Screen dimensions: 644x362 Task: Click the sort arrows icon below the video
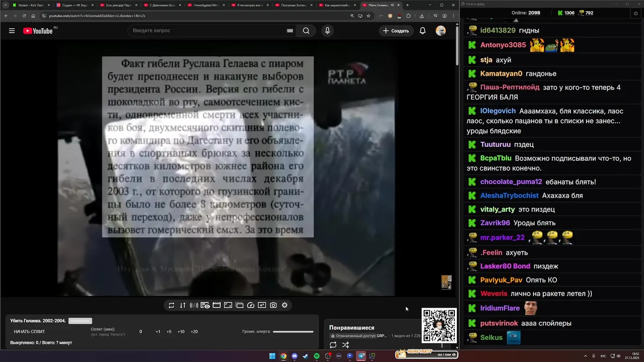click(183, 305)
